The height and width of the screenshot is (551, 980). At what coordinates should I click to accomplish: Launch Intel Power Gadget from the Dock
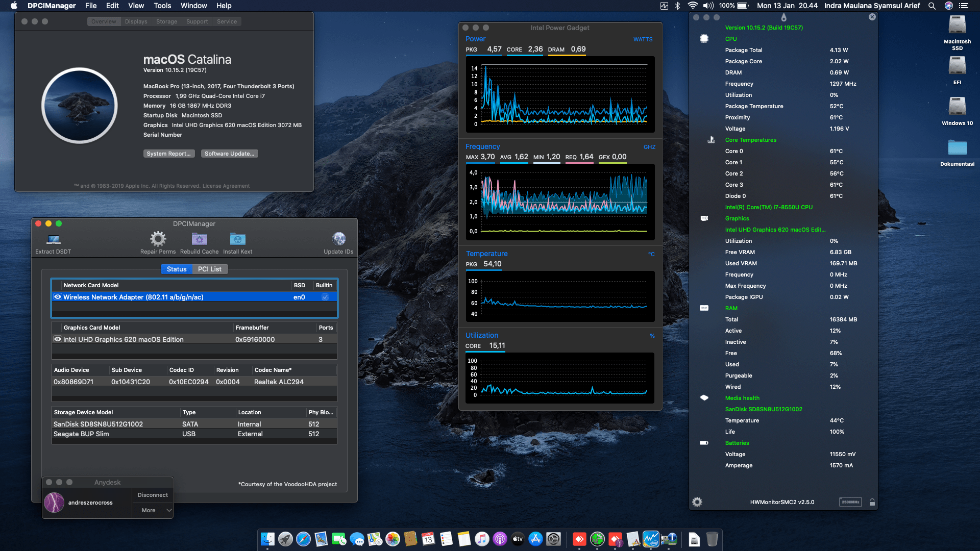651,539
